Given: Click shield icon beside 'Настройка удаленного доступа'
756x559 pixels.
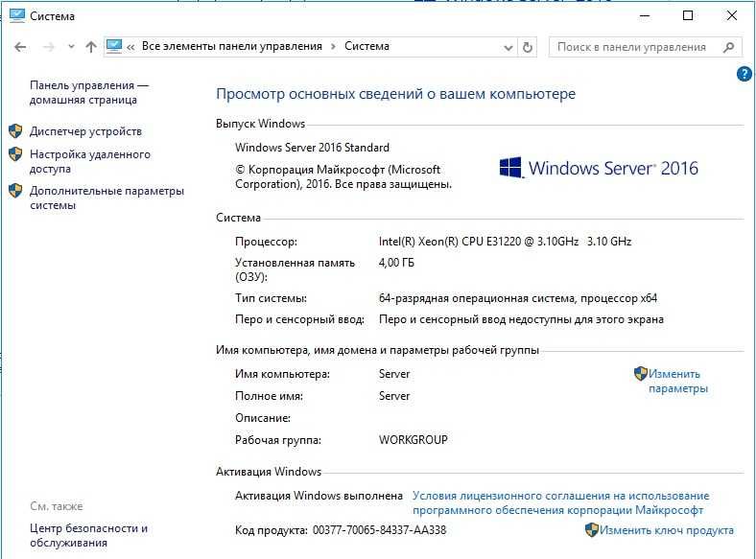Looking at the screenshot, I should [x=15, y=154].
